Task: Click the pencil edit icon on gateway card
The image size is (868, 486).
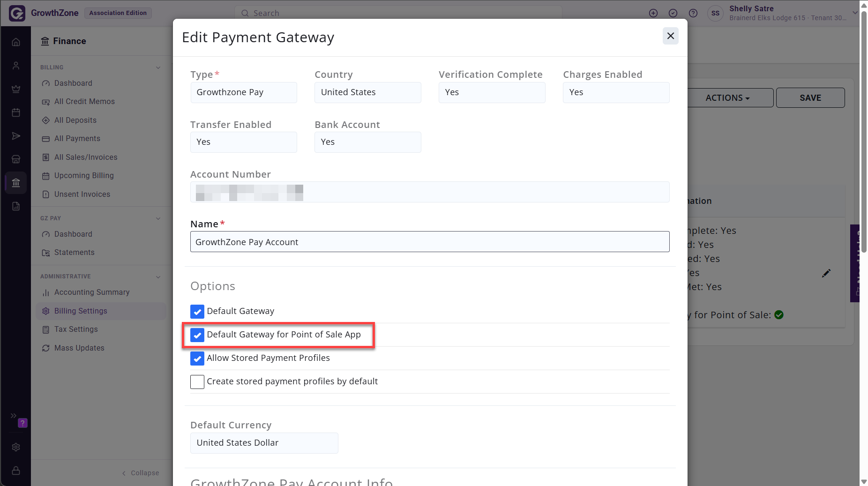Action: 826,273
